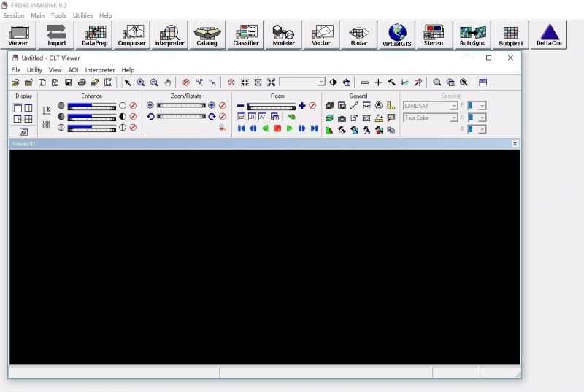Expand the LANDSAT sensor dropdown
The height and width of the screenshot is (392, 584).
click(x=453, y=106)
